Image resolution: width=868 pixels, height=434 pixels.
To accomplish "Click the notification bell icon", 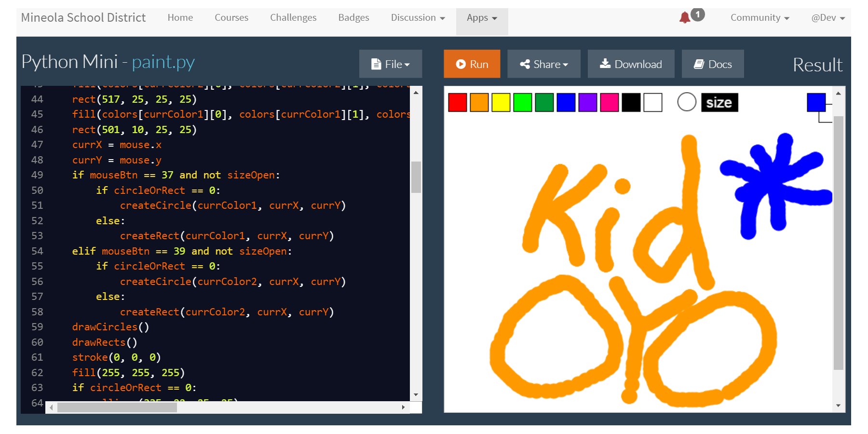I will [x=684, y=18].
